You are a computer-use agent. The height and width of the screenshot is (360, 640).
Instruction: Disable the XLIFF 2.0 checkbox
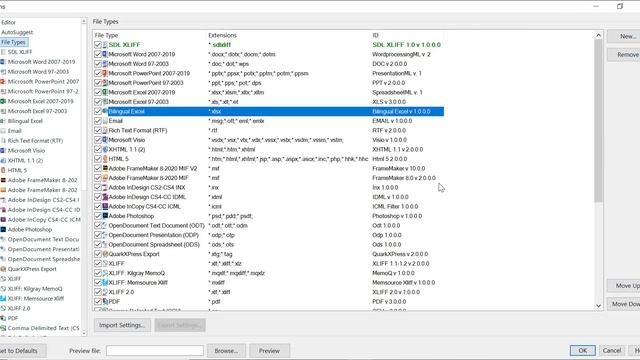pos(98,292)
